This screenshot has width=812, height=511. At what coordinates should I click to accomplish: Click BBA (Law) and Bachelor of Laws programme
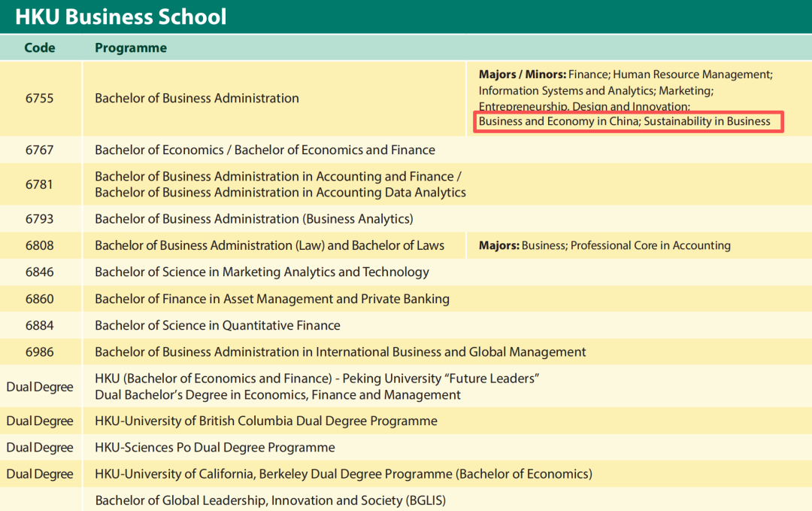click(x=269, y=245)
